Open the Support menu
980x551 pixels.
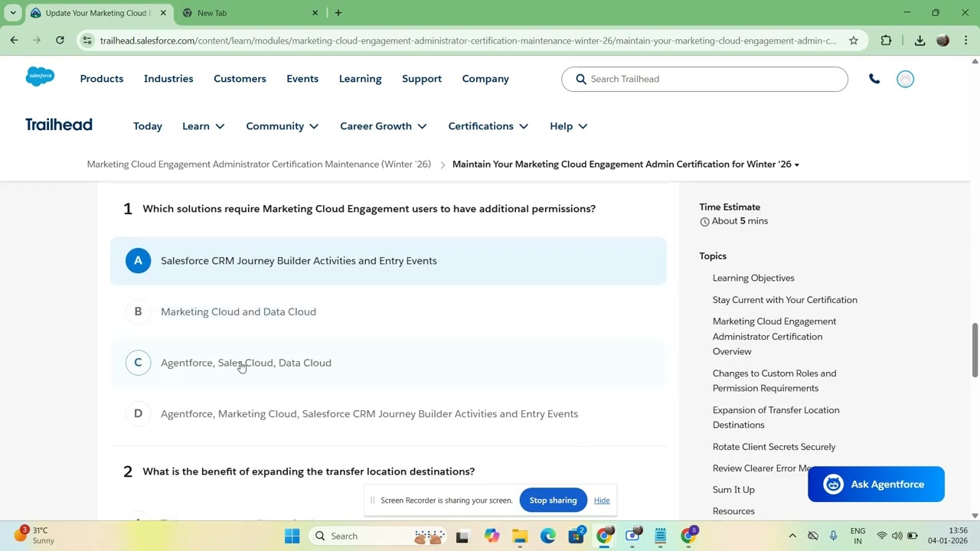tap(422, 79)
